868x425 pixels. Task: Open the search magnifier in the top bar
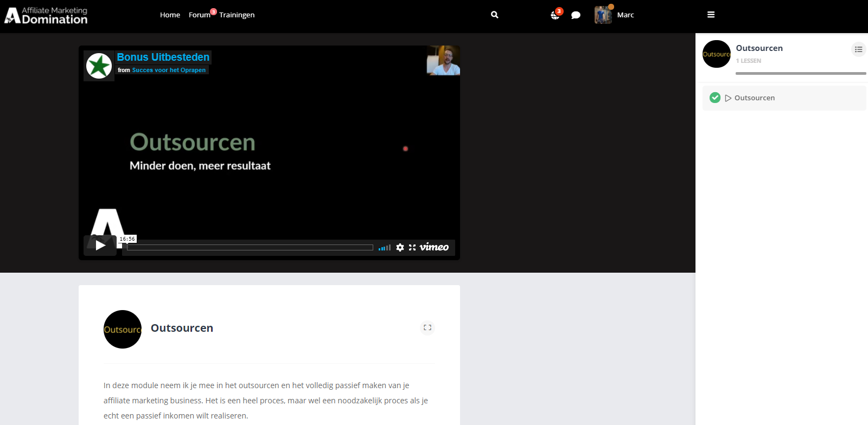(x=494, y=15)
